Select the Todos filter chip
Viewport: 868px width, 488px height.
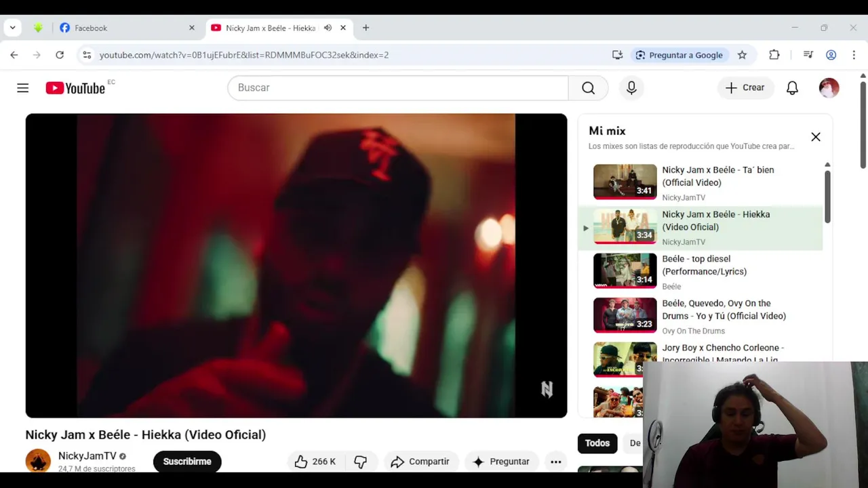coord(597,443)
